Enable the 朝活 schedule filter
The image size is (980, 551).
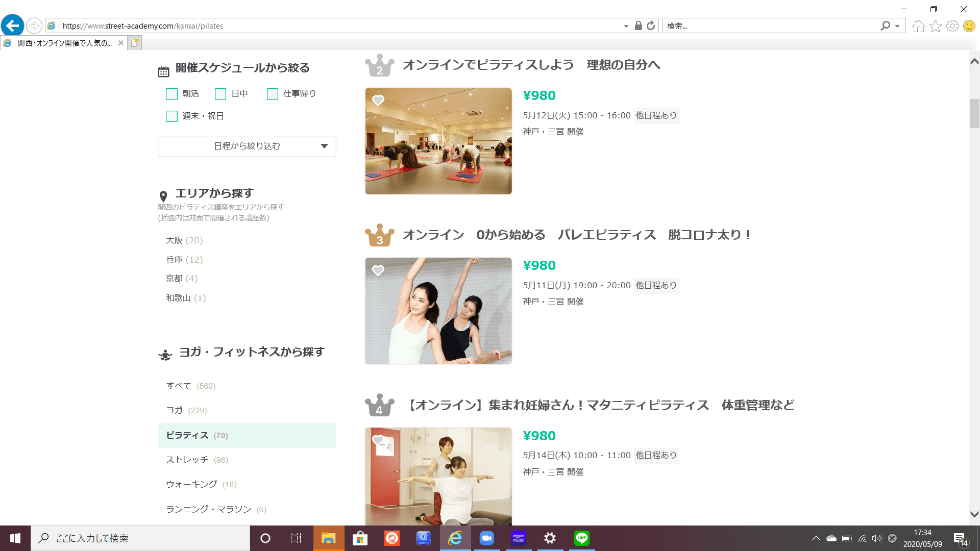(x=171, y=94)
